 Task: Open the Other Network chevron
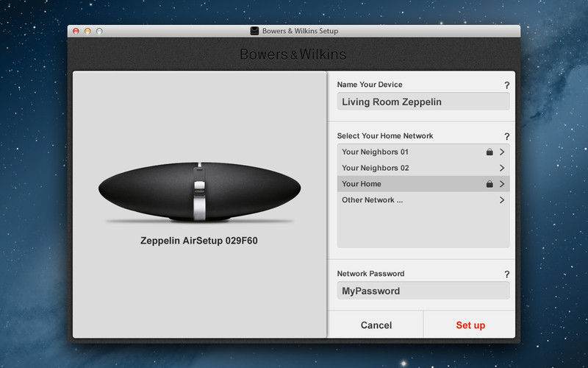tap(502, 200)
